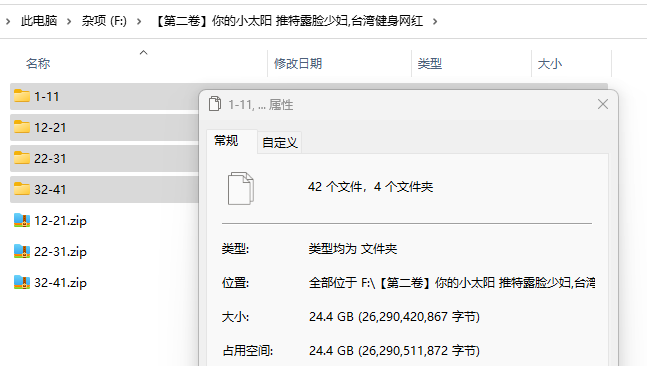Select the 12-21 folder icon
This screenshot has width=647, height=366.
[x=22, y=127]
